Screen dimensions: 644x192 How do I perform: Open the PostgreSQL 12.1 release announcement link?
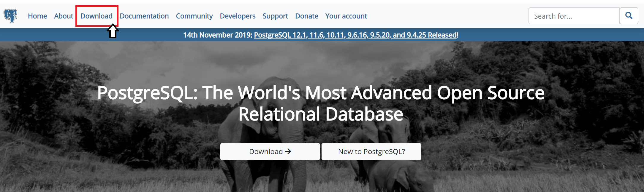coord(356,35)
